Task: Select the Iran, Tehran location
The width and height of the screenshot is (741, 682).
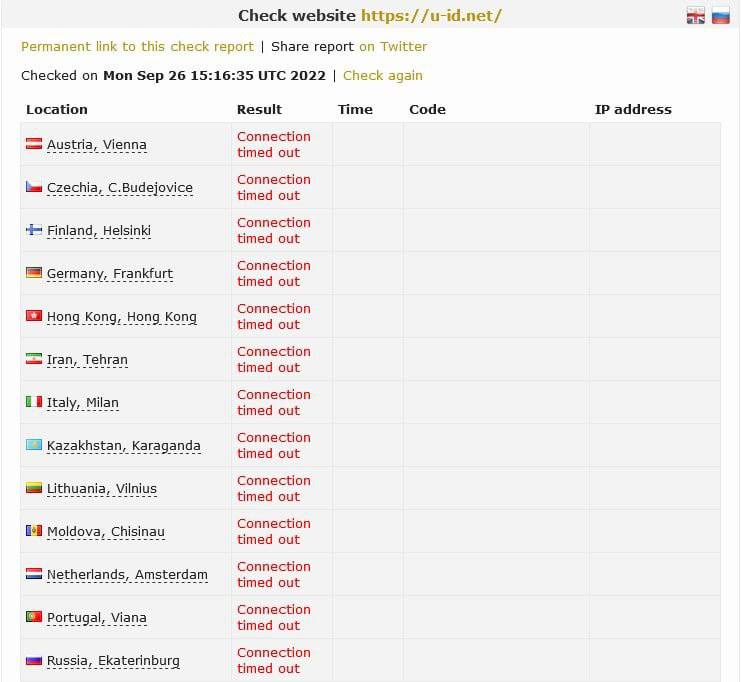Action: (x=87, y=360)
